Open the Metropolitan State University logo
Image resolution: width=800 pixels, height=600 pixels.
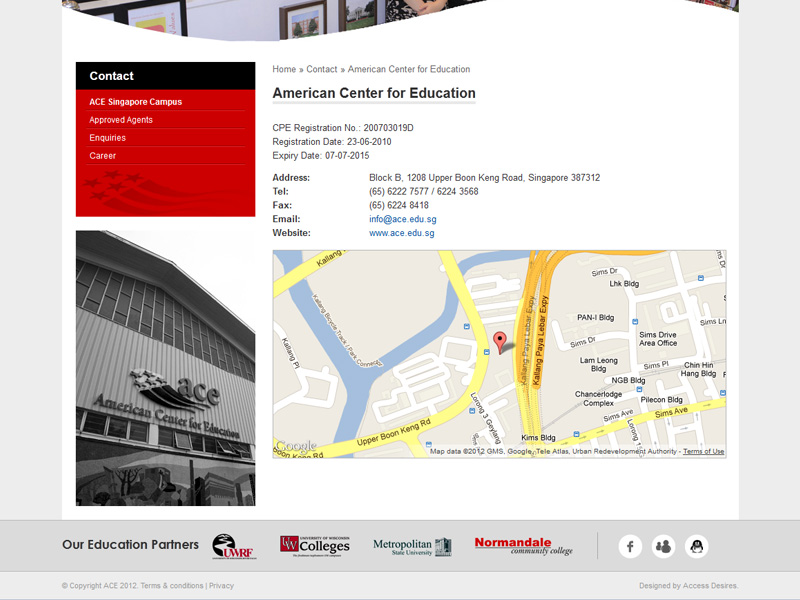(x=412, y=546)
